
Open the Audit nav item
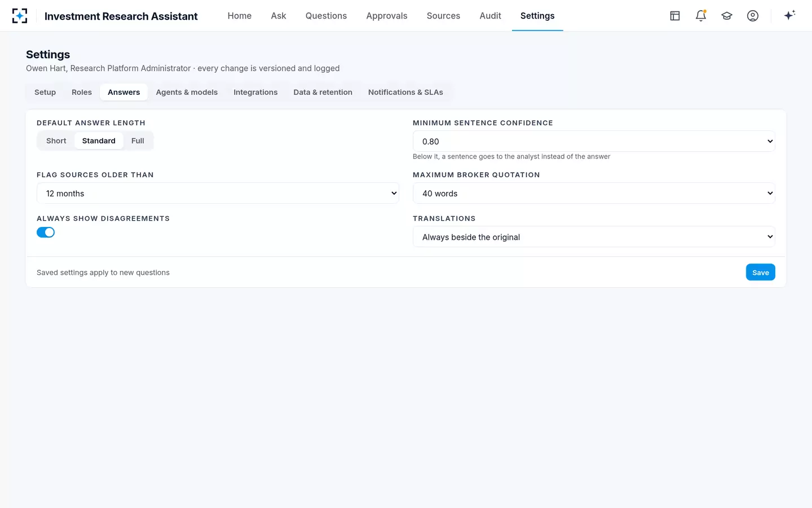pos(490,16)
